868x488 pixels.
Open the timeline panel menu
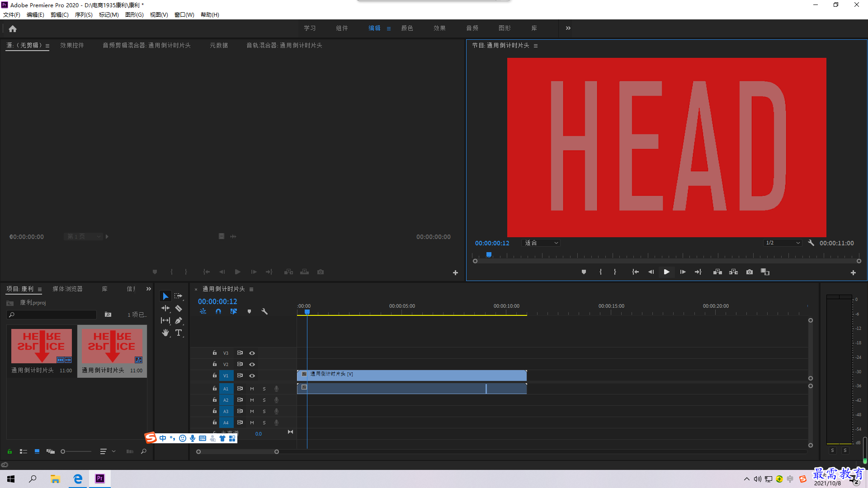click(x=251, y=289)
